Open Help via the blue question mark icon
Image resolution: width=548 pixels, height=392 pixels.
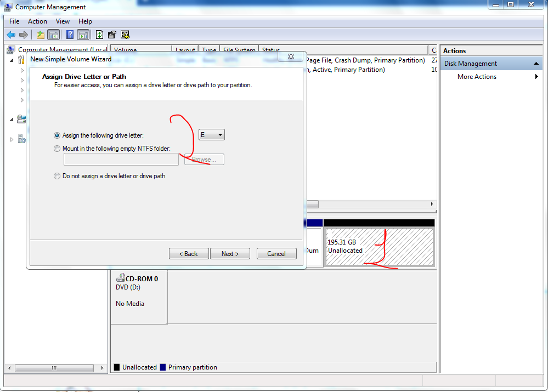tap(70, 35)
